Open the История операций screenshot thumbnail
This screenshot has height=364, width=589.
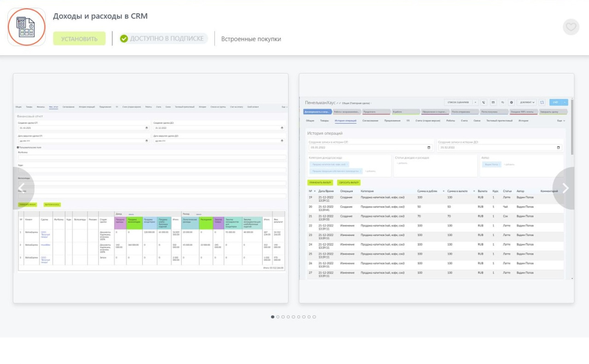point(436,188)
